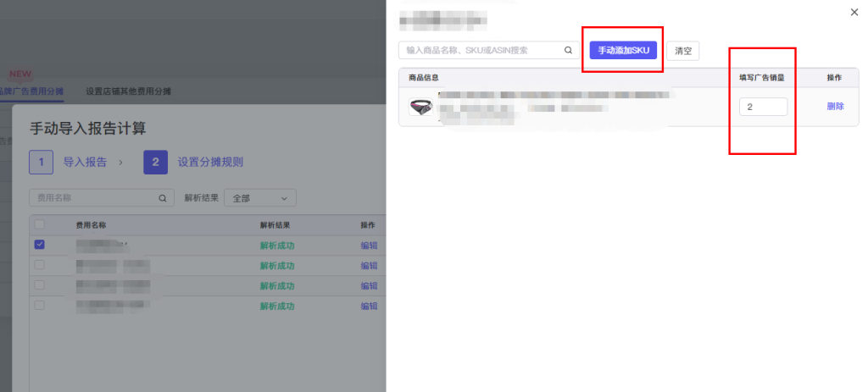The height and width of the screenshot is (392, 868).
Task: Uncheck the checked first row checkbox
Action: click(x=39, y=245)
